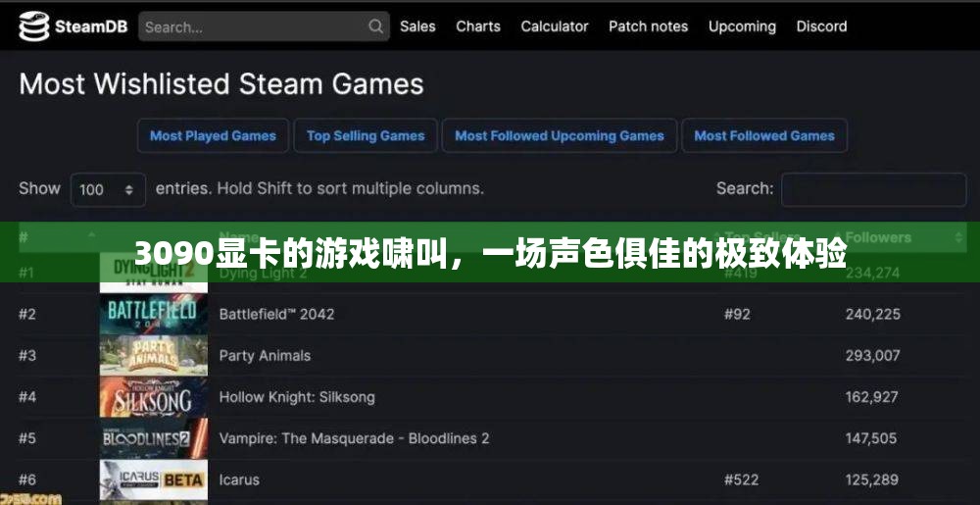Click the #2 rank cell
Screen dimensions: 980x505
click(26, 314)
